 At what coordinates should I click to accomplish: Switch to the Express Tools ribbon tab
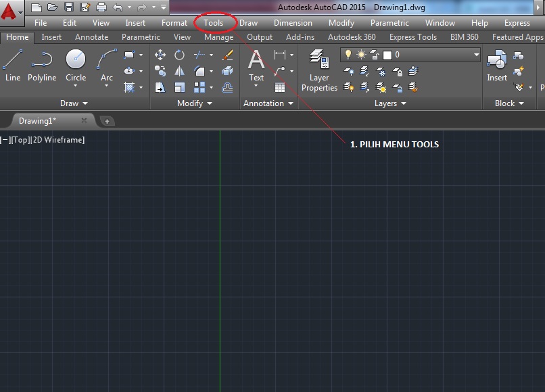click(413, 37)
